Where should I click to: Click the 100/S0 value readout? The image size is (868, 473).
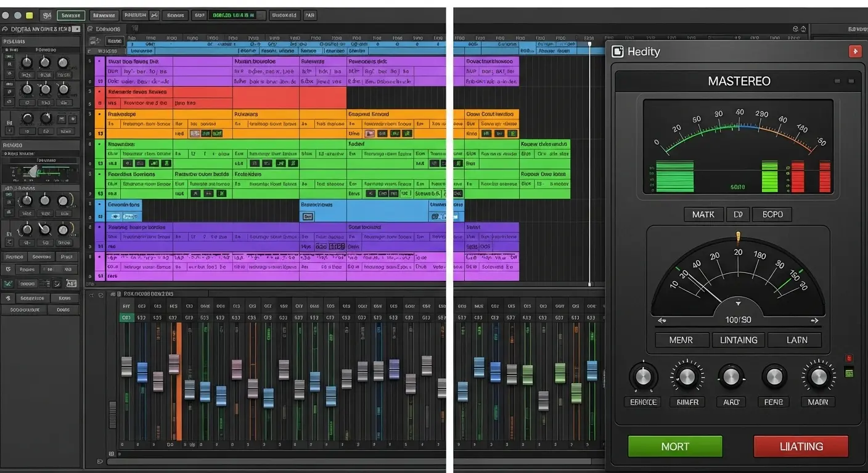[738, 320]
